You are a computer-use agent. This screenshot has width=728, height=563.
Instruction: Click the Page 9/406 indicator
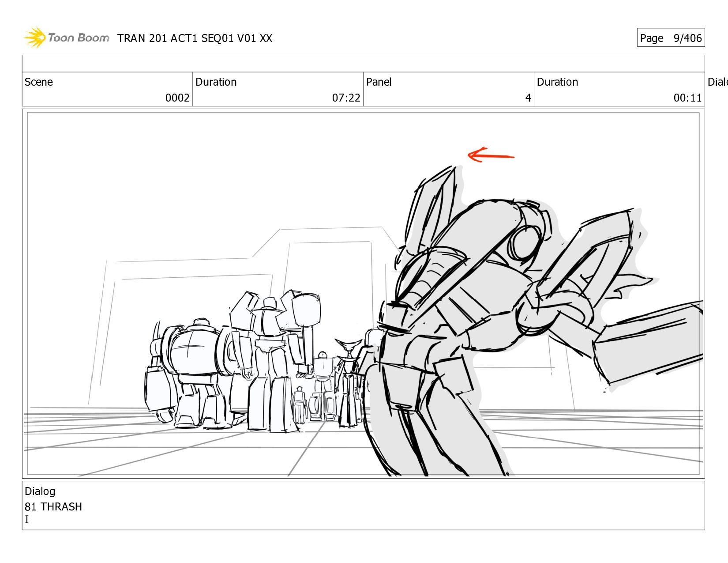click(x=671, y=38)
